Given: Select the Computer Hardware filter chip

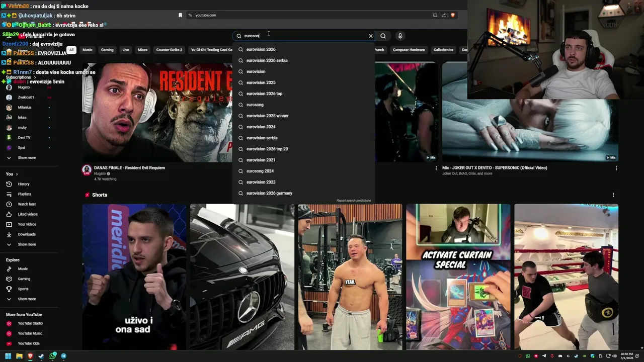Looking at the screenshot, I should coord(409,50).
